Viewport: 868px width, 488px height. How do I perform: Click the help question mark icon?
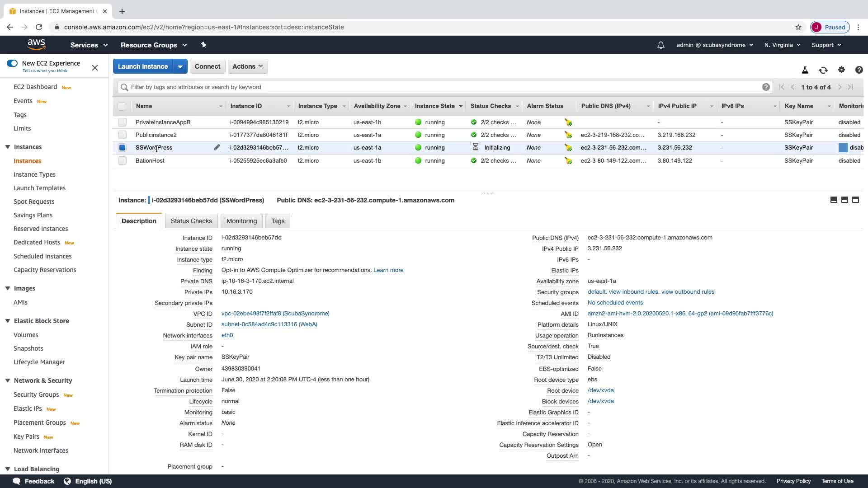(x=859, y=70)
